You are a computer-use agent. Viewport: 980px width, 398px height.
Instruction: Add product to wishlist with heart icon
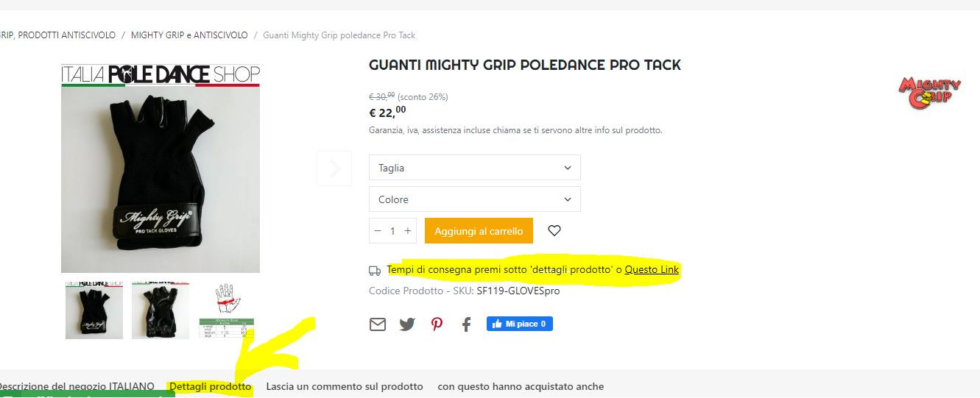coord(554,230)
